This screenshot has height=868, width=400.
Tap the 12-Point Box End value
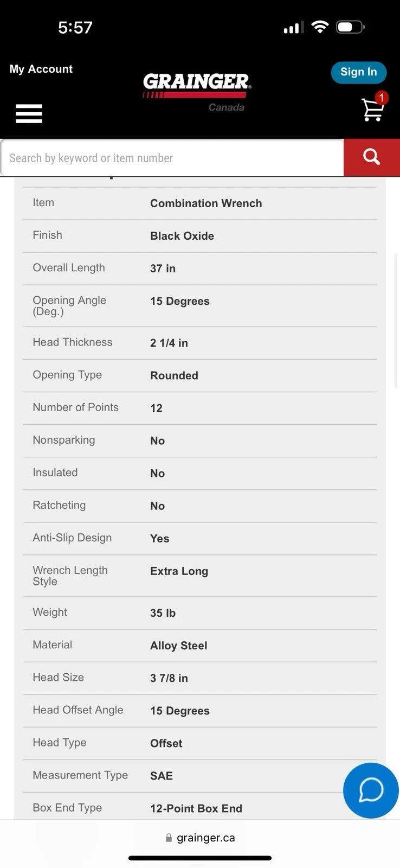(196, 808)
